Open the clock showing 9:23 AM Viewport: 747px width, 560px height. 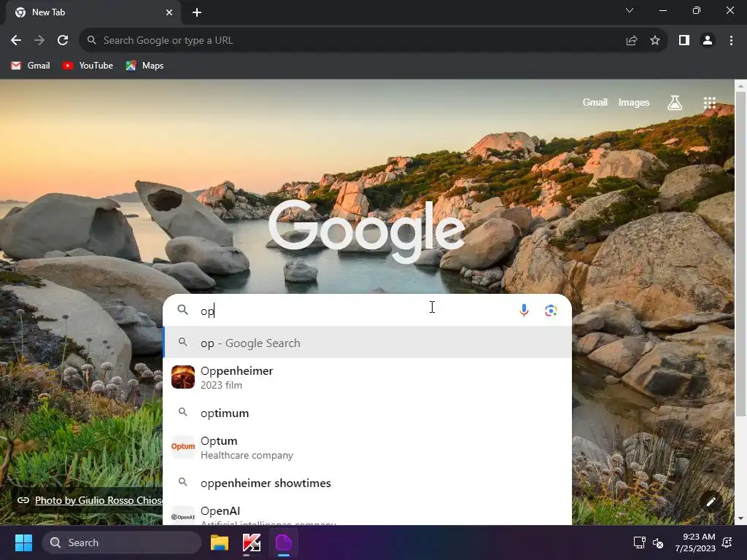tap(695, 542)
